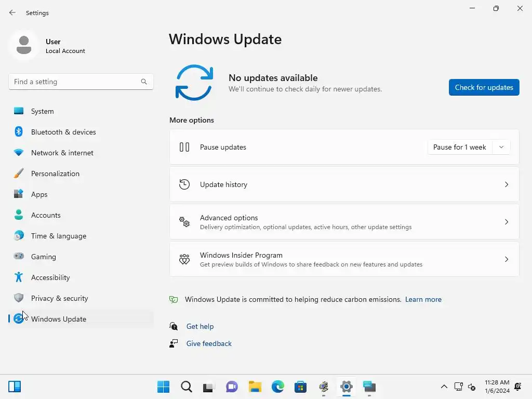Image resolution: width=532 pixels, height=399 pixels.
Task: Expand Advanced options chevron
Action: point(506,221)
